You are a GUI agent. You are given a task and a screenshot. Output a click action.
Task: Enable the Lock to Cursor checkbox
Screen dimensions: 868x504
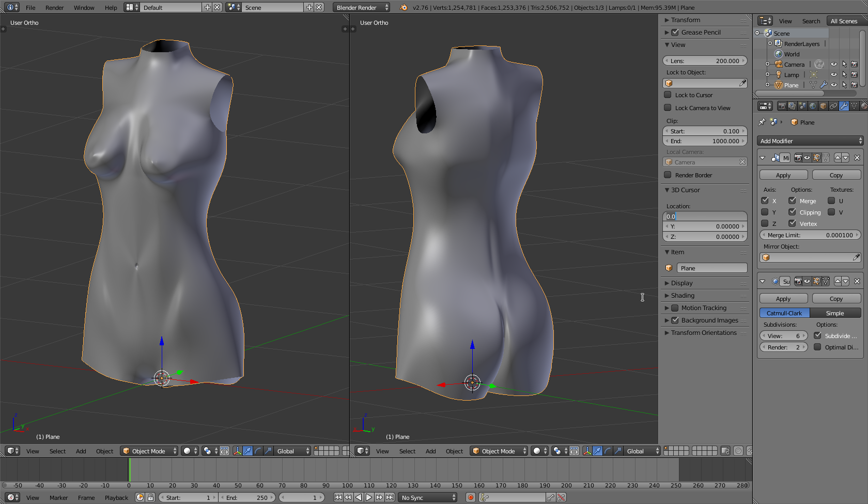click(x=668, y=95)
